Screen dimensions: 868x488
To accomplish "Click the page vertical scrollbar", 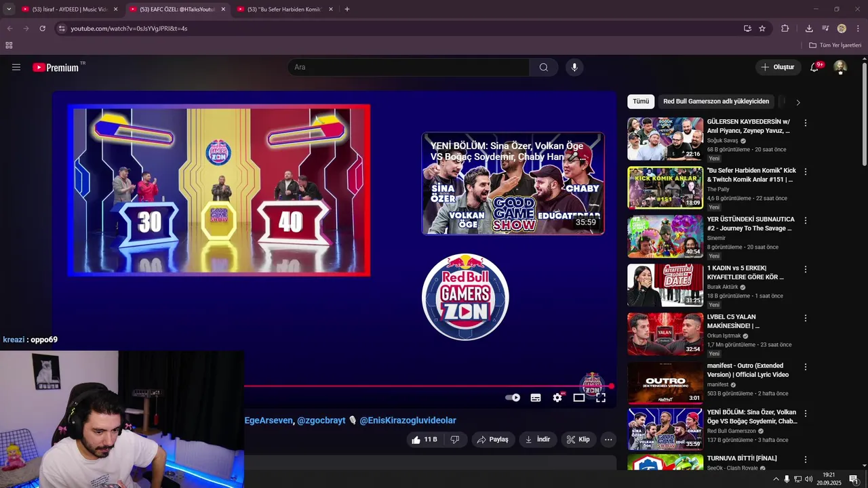I will coord(865,114).
